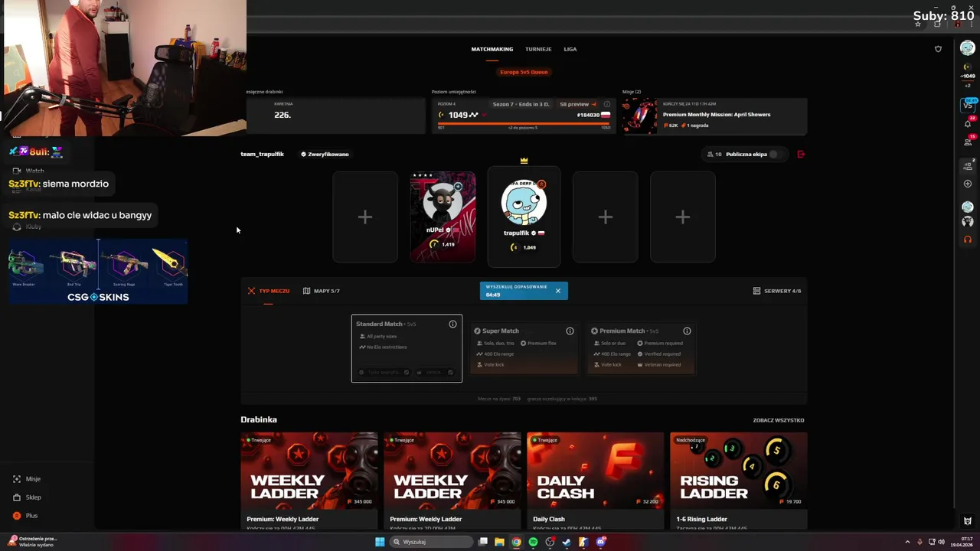The height and width of the screenshot is (551, 980).
Task: Click Zobacz wszystko link
Action: click(x=779, y=420)
